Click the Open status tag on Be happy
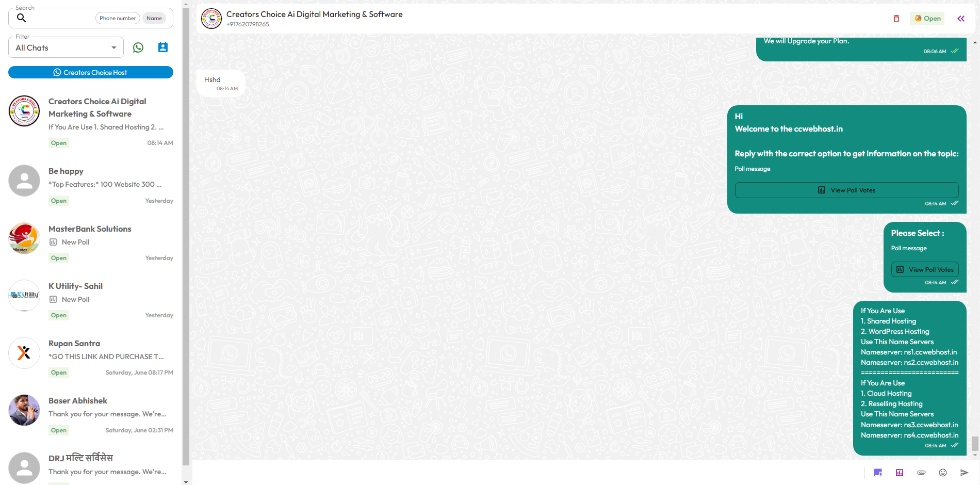This screenshot has height=485, width=980. (x=59, y=201)
